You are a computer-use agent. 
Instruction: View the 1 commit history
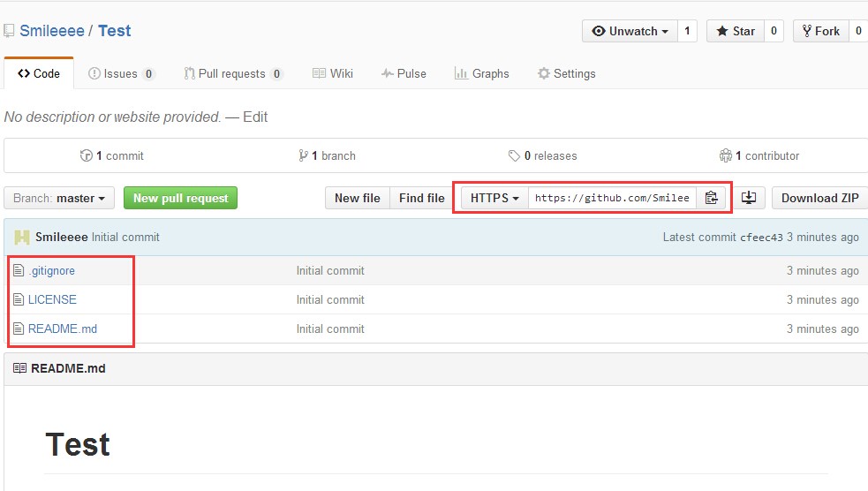coord(112,155)
